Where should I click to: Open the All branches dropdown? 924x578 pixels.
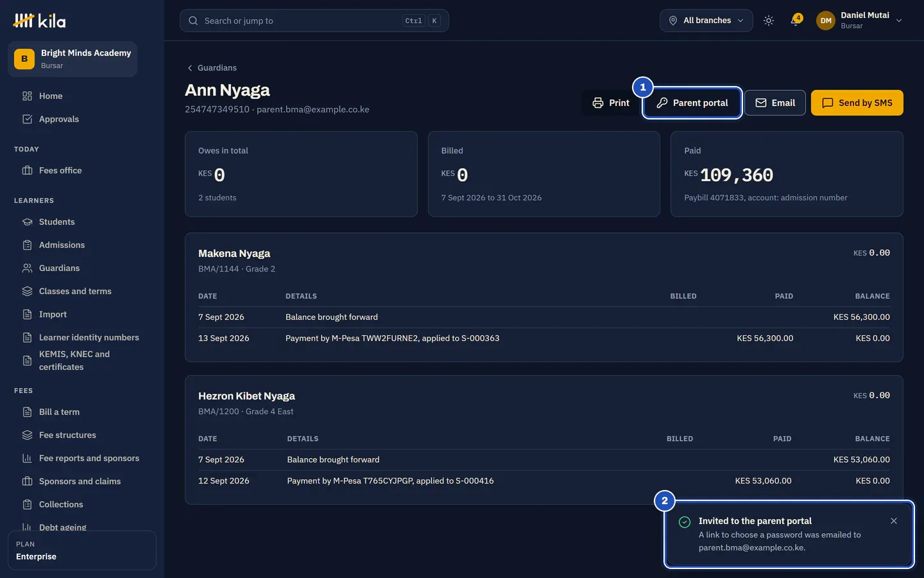click(706, 21)
